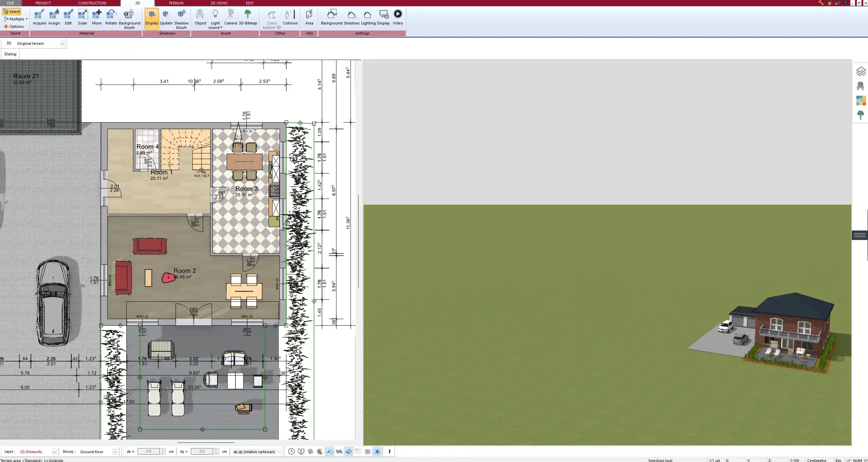
Task: Click the Select button
Action: pyautogui.click(x=12, y=12)
